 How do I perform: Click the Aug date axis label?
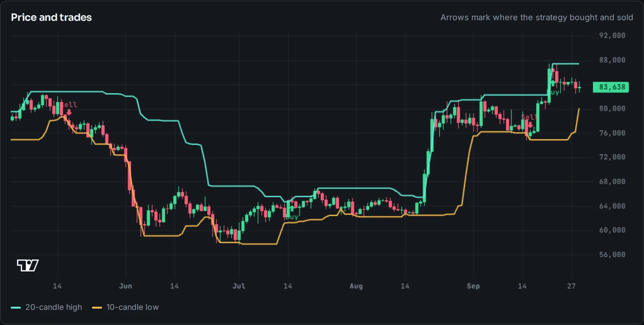[356, 286]
